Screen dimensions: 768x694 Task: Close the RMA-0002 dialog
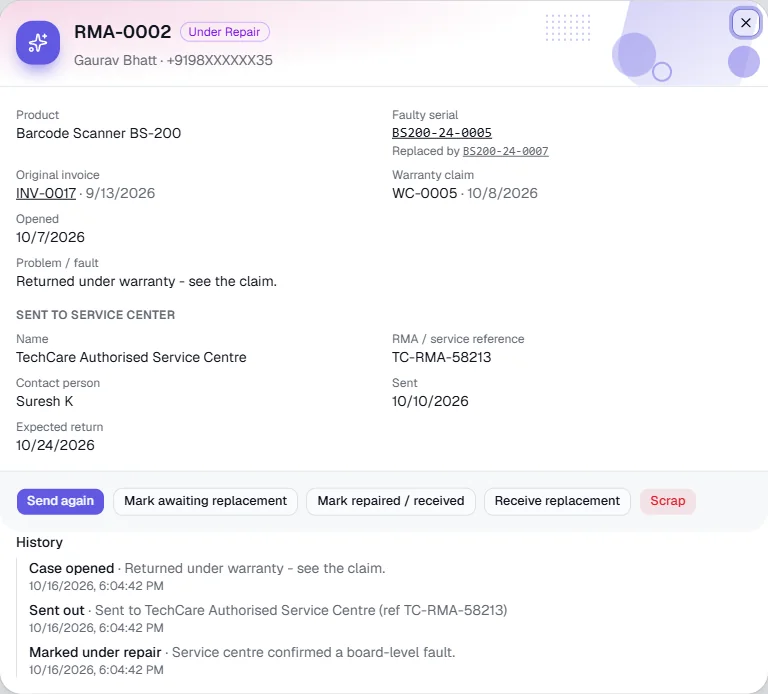tap(745, 23)
